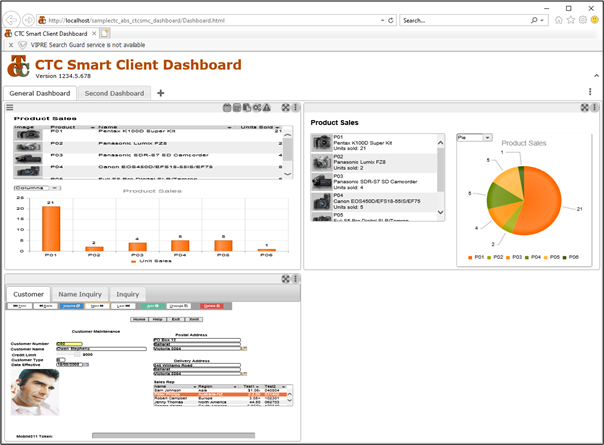The height and width of the screenshot is (445, 604).
Task: Open the Columns chart type dropdown
Action: 55,188
